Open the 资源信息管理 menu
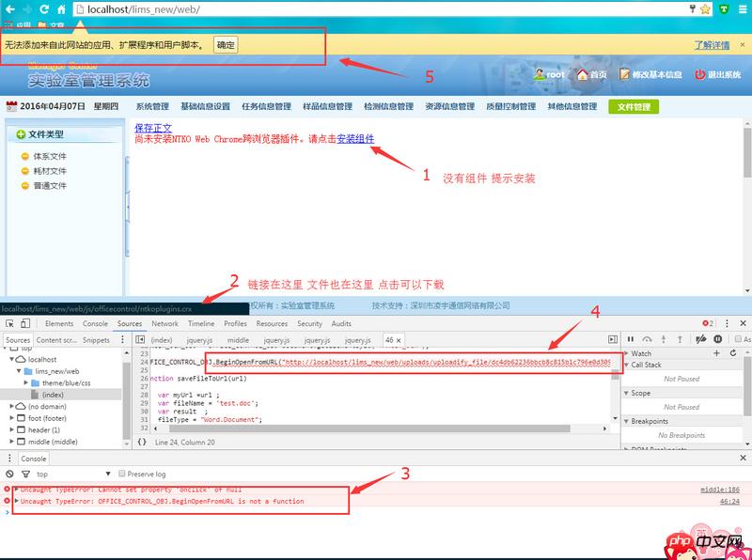The height and width of the screenshot is (560, 752). pos(450,106)
